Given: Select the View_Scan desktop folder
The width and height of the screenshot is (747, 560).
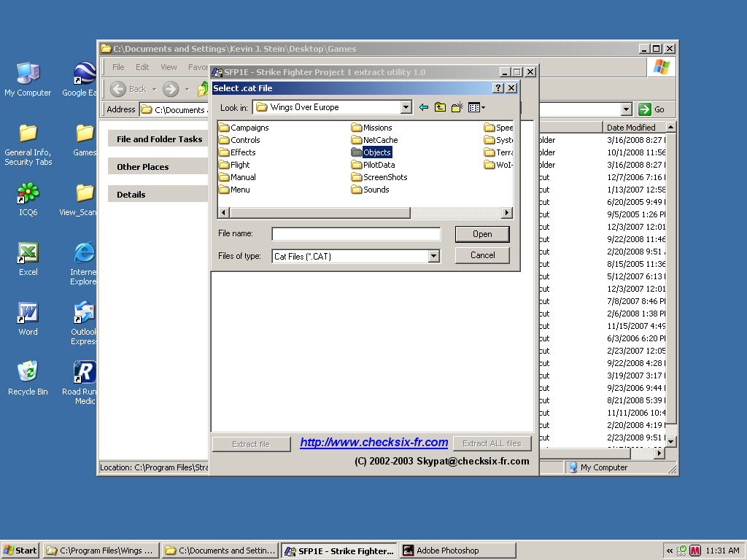Looking at the screenshot, I should coord(78,198).
